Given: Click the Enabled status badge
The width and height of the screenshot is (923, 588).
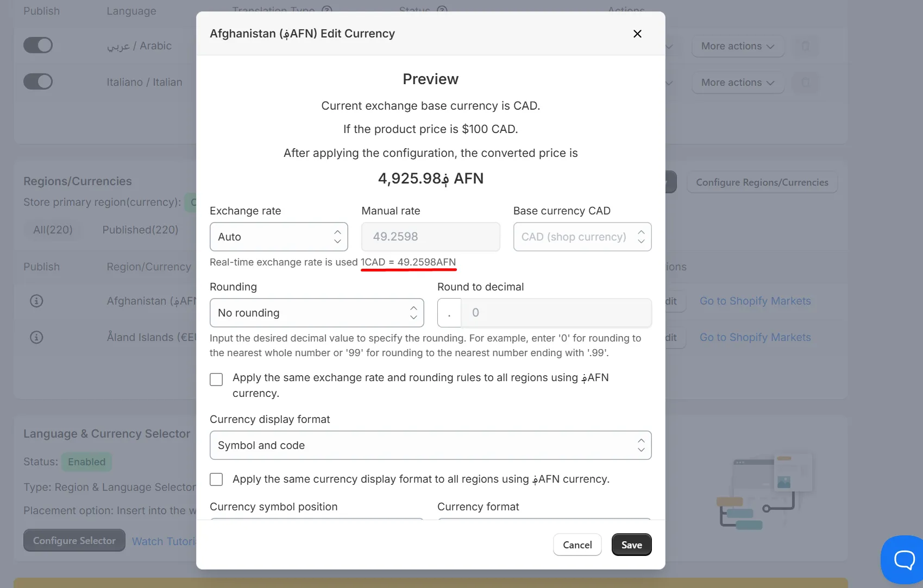Looking at the screenshot, I should [87, 462].
